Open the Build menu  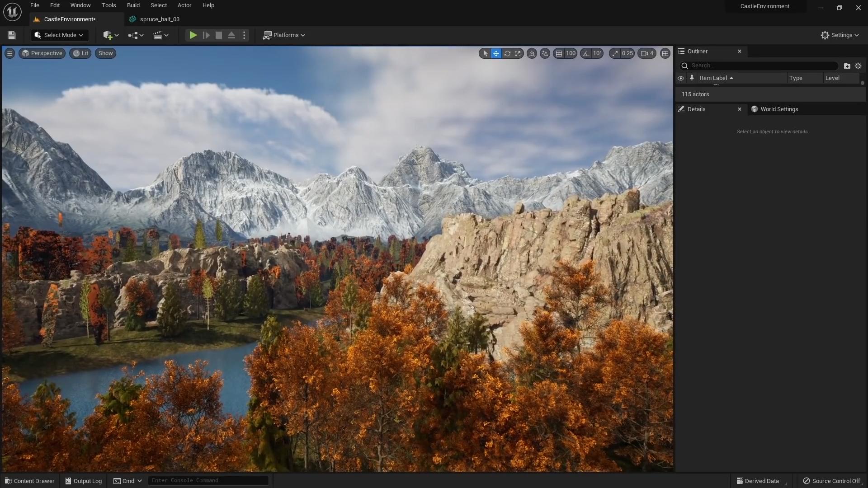[x=133, y=5]
